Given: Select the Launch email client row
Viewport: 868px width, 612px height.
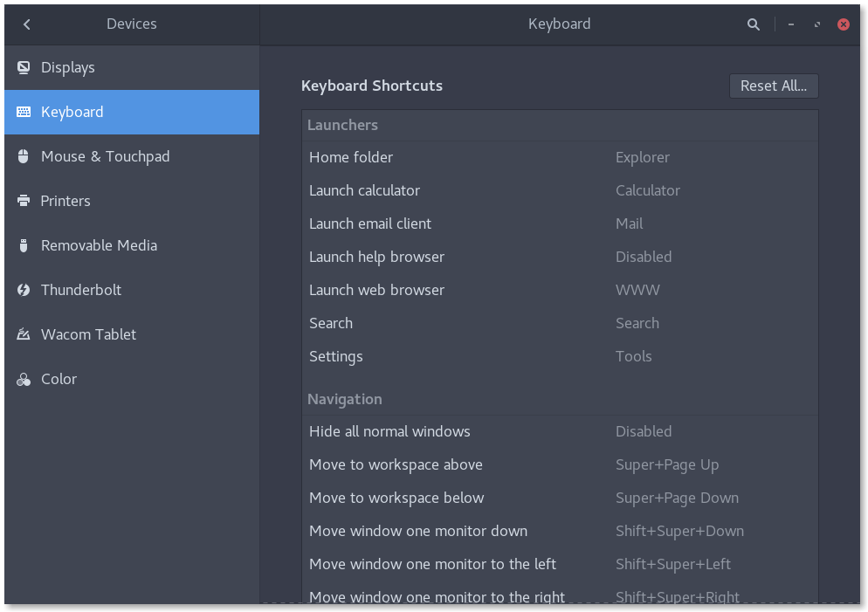Looking at the screenshot, I should 560,223.
